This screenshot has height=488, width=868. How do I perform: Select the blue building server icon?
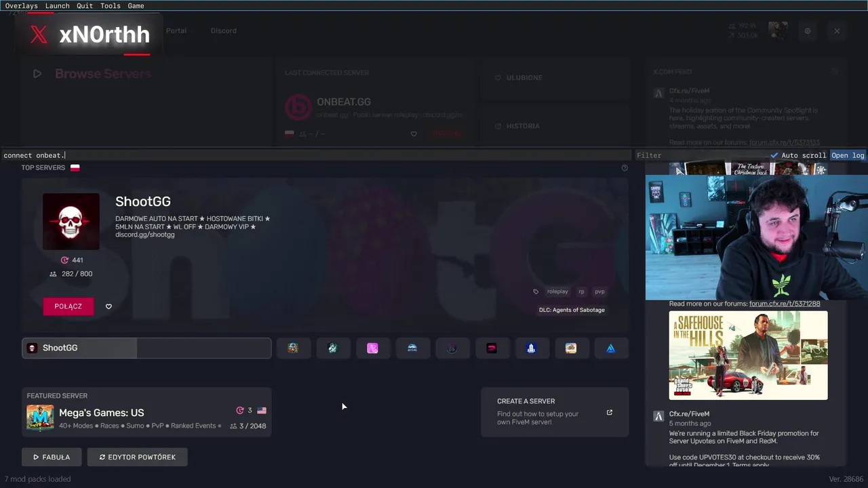(531, 348)
